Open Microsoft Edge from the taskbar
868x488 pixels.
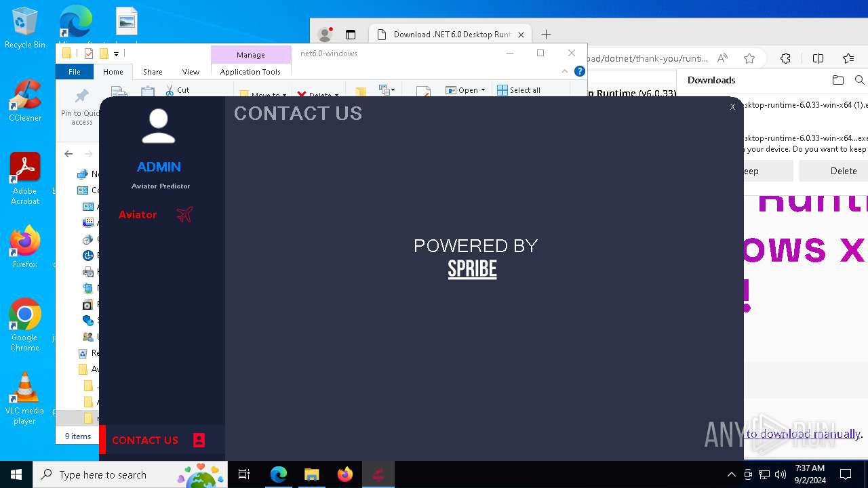(x=279, y=474)
